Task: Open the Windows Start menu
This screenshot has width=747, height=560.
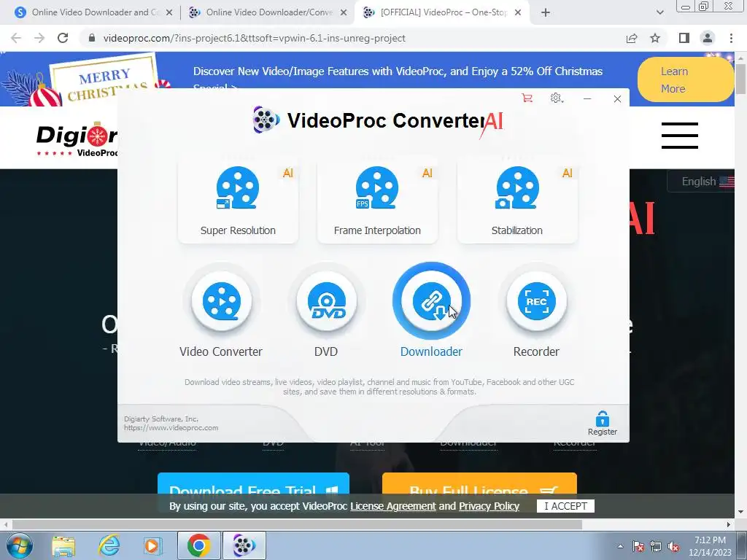Action: coord(19,545)
